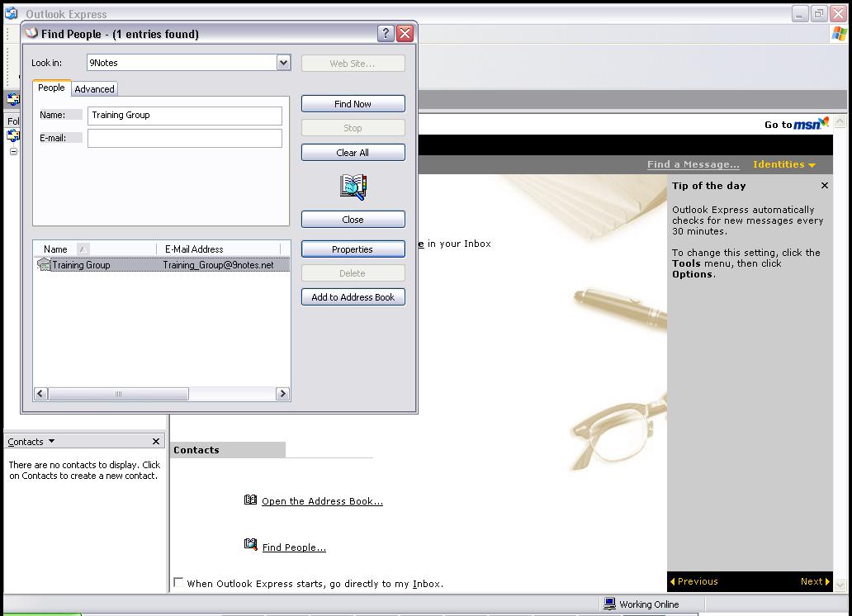Click the results horizontal scrollbar thumb
The width and height of the screenshot is (852, 616).
(x=118, y=394)
